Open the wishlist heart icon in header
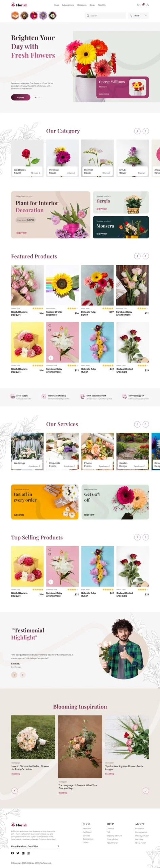Screen dimensions: 160x868 pos(138,5)
